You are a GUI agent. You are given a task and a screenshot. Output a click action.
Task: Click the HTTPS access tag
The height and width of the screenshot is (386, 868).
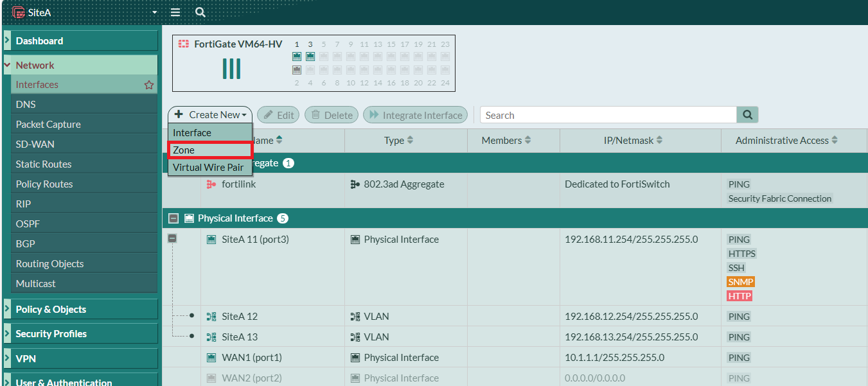(742, 254)
